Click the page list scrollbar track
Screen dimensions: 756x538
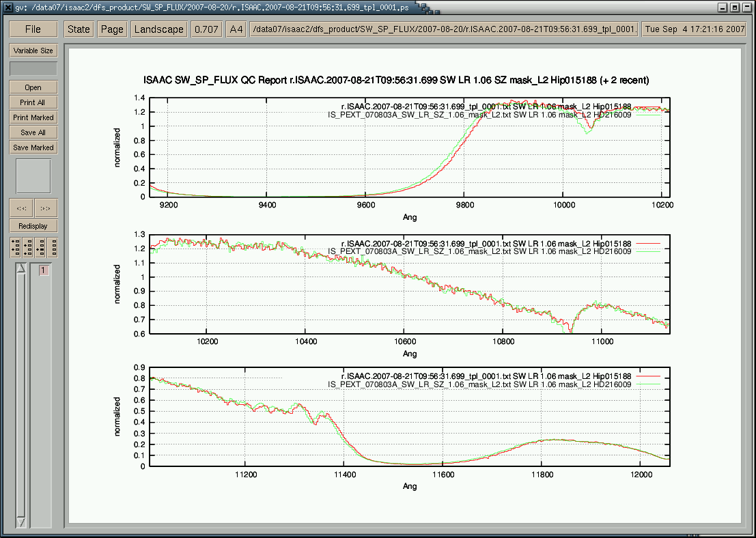[x=20, y=395]
